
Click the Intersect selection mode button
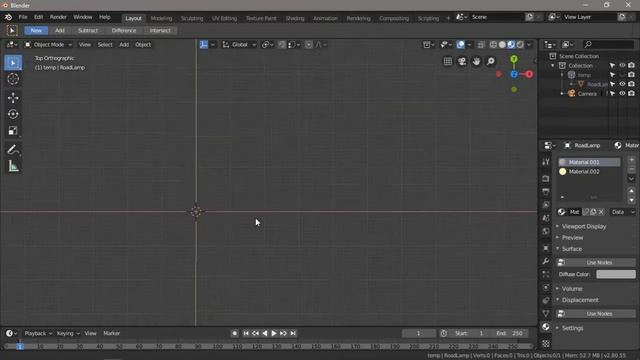160,31
